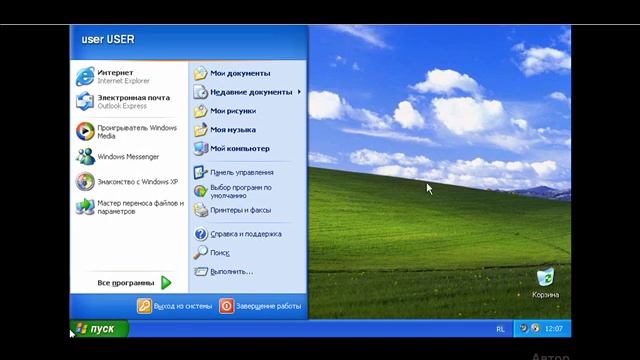
Task: Select Поиск menu entry text
Action: click(x=220, y=253)
